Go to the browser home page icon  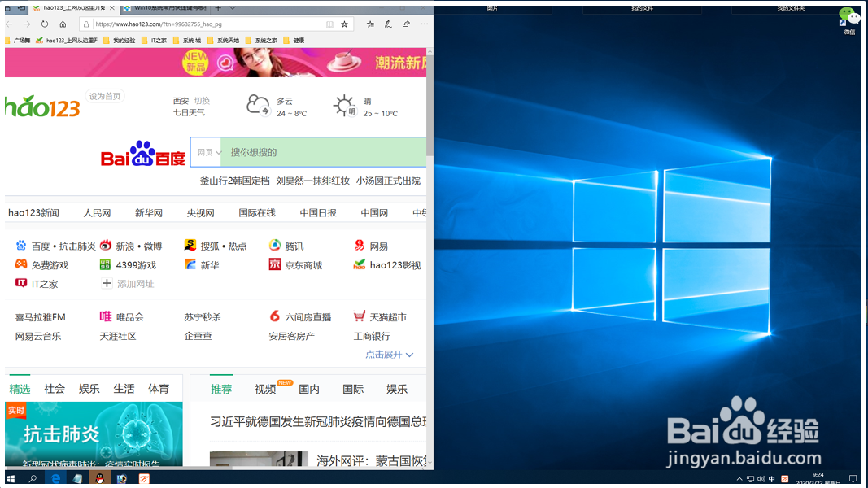point(63,24)
